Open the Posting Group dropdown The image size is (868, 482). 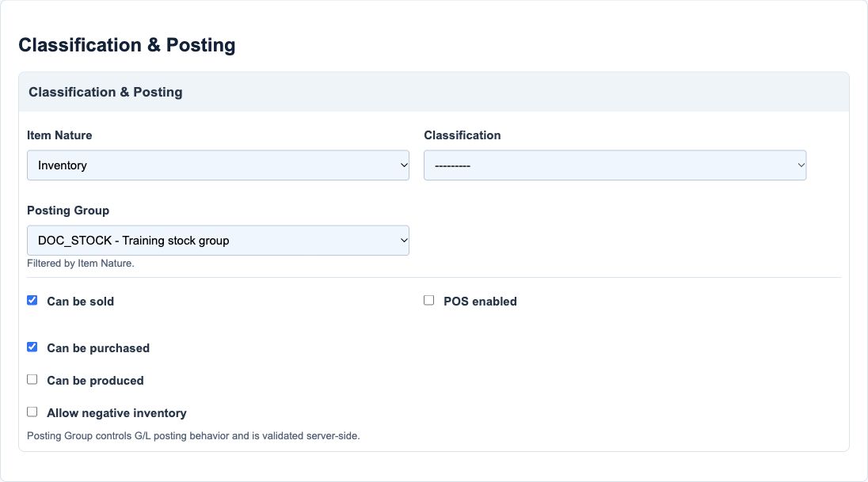(218, 240)
